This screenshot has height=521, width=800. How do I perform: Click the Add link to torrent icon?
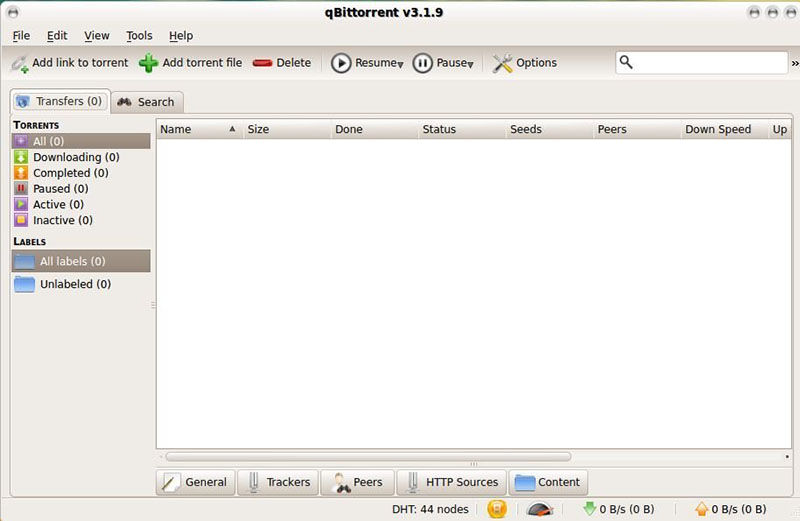coord(20,63)
